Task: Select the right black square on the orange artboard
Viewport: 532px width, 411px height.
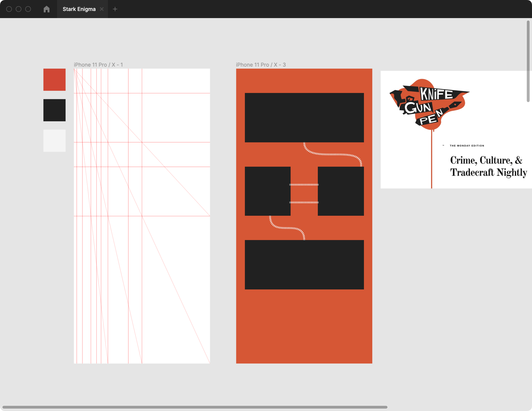Action: click(341, 192)
